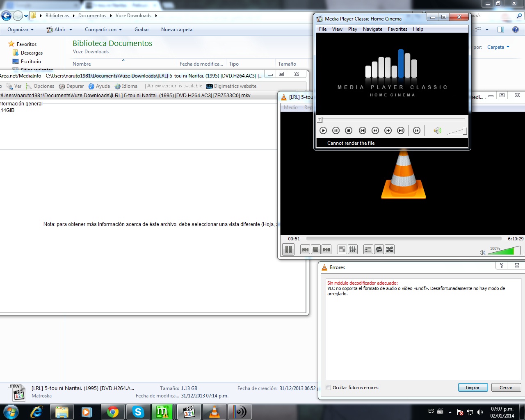Pause playback in VLC player
The width and height of the screenshot is (525, 420).
pyautogui.click(x=288, y=249)
